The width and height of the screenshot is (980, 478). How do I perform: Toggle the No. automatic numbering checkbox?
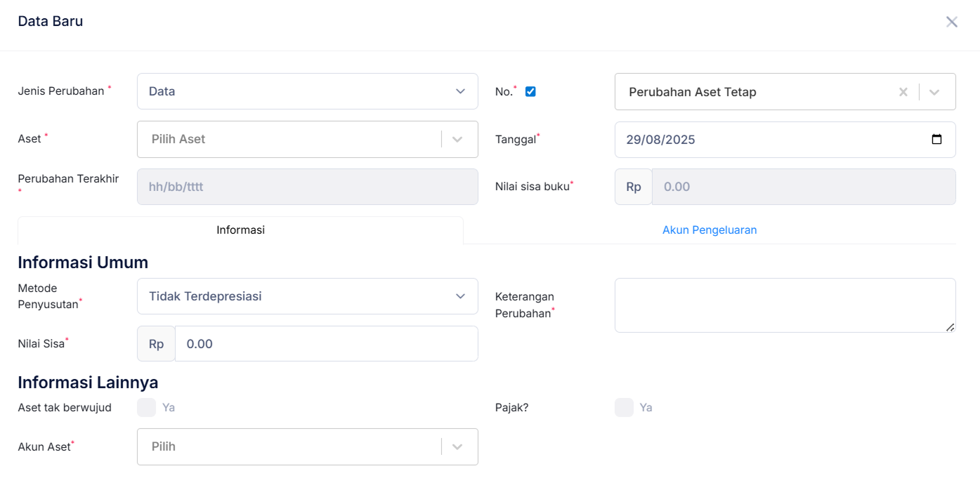(x=530, y=91)
